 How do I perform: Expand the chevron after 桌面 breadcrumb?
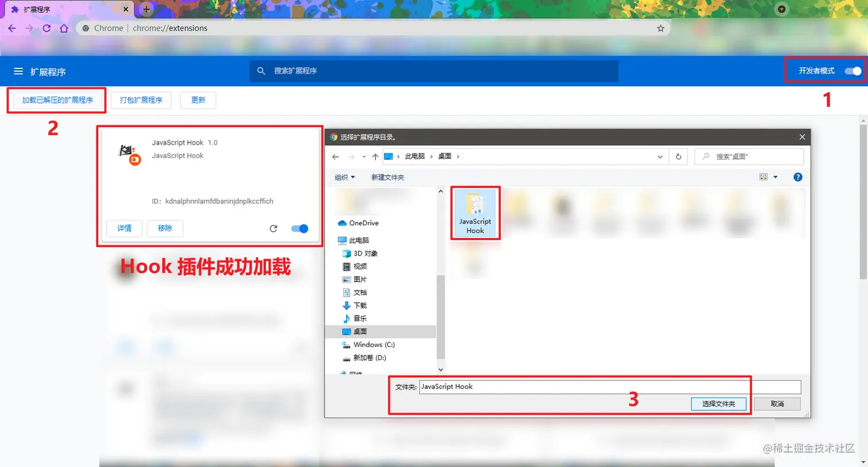[x=458, y=156]
